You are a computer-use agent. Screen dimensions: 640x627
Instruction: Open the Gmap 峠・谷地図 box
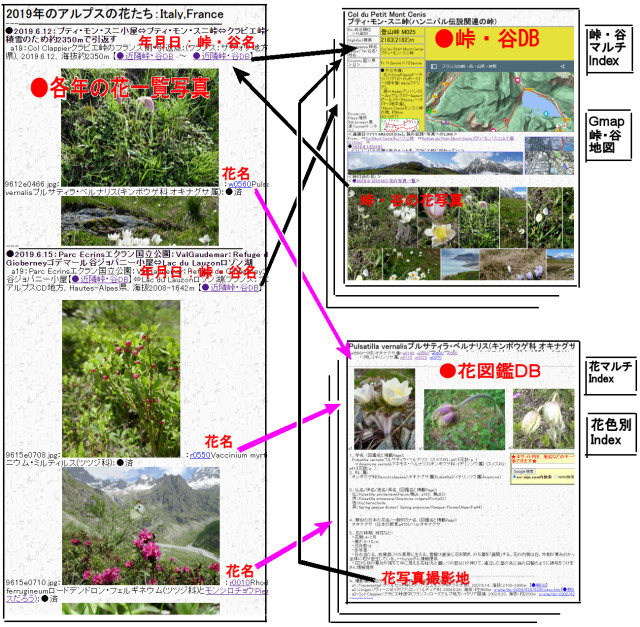608,136
